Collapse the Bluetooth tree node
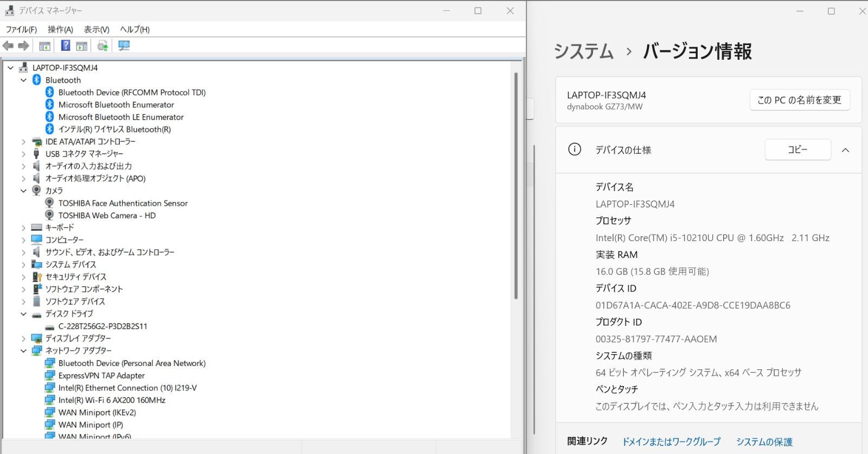868x454 pixels. coord(23,80)
